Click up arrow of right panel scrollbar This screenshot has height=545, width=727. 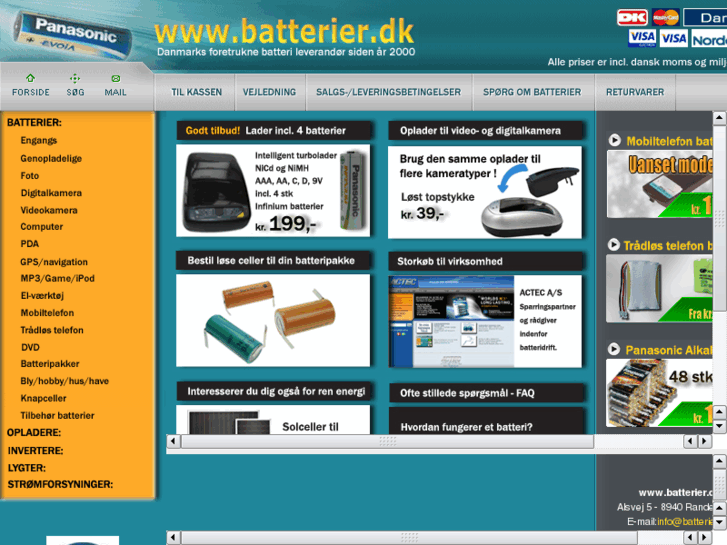click(x=719, y=118)
